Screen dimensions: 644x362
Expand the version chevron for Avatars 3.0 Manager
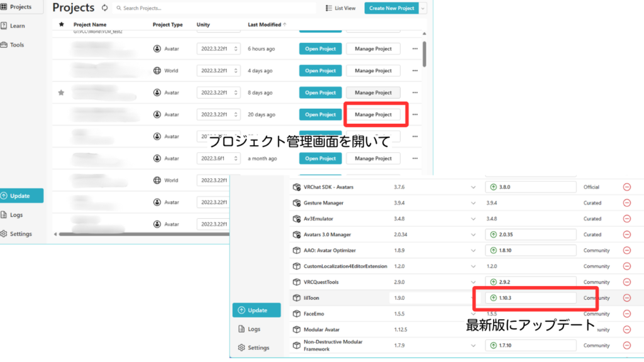473,235
